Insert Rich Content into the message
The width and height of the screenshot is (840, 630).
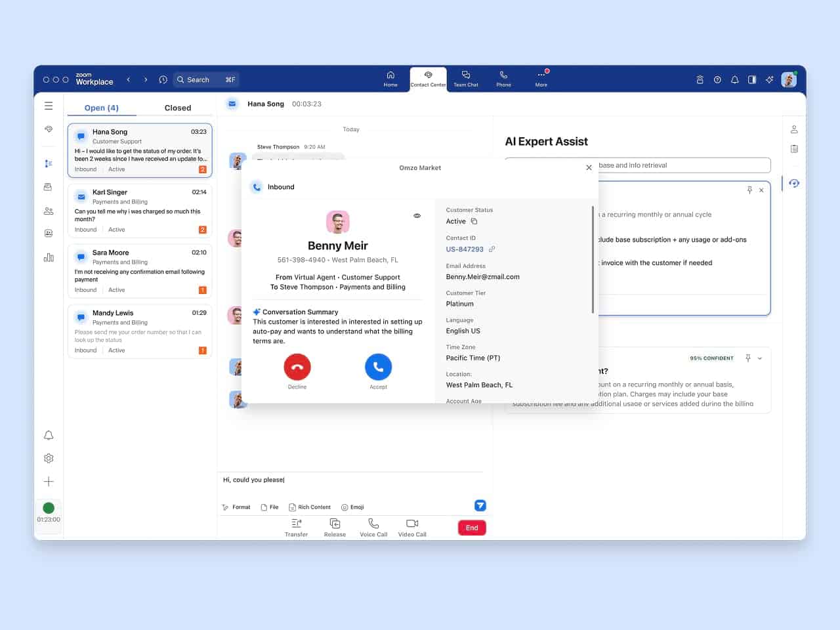[310, 507]
